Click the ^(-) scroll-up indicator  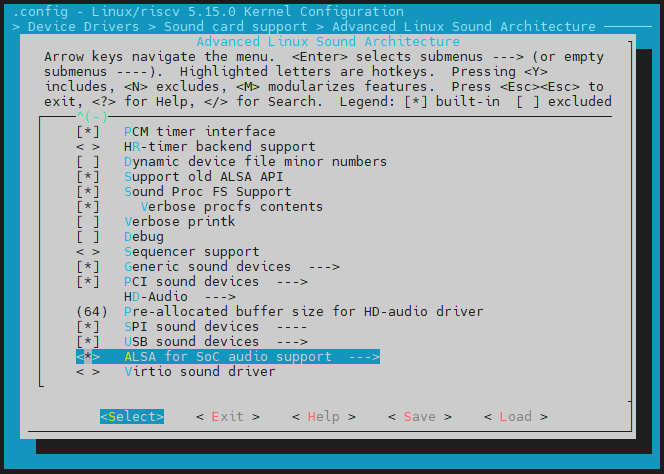point(92,116)
